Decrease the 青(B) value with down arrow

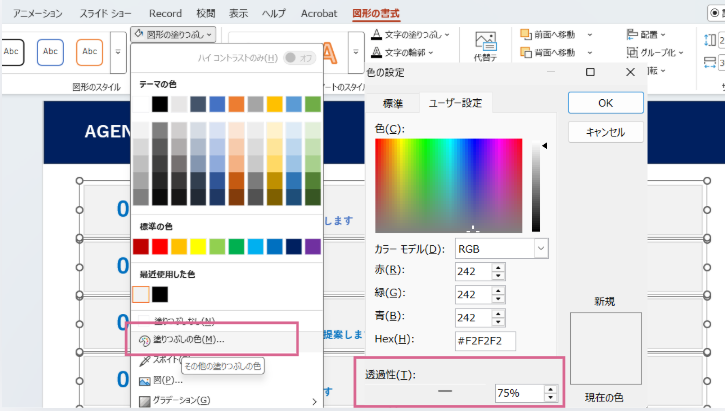tap(498, 322)
